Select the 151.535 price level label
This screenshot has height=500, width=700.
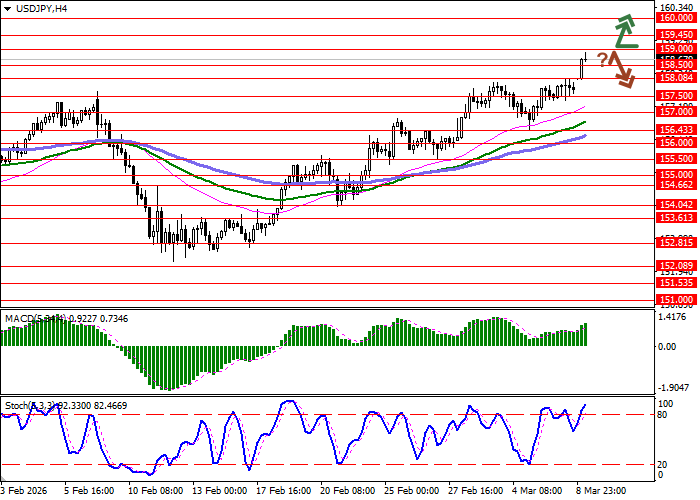[x=676, y=283]
